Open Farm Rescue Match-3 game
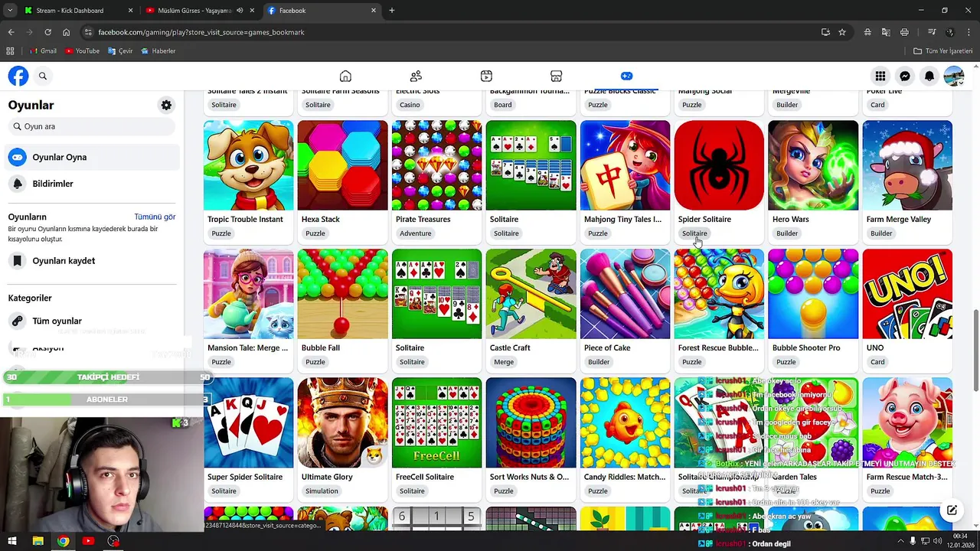This screenshot has width=980, height=551. pyautogui.click(x=907, y=422)
